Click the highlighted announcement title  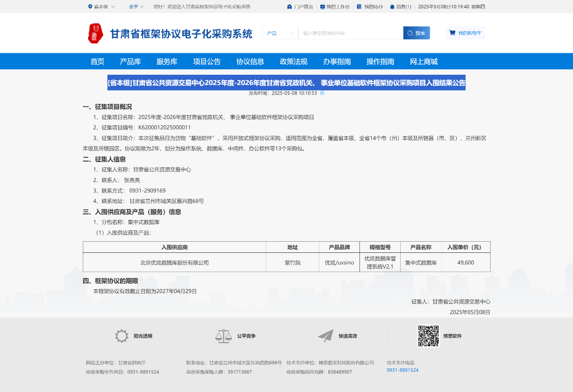point(286,83)
